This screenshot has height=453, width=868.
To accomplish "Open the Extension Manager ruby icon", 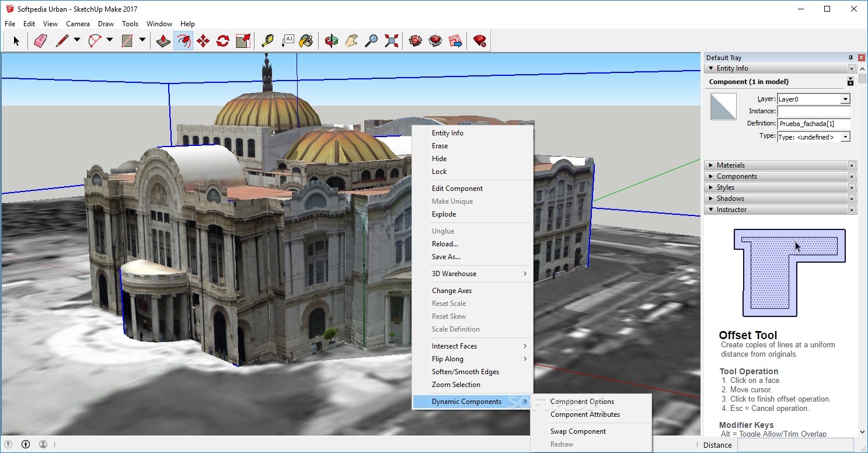I will coord(480,41).
